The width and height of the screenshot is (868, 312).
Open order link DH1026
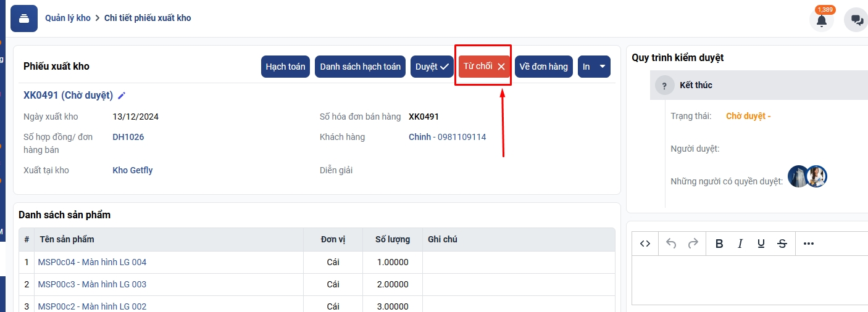[x=128, y=137]
